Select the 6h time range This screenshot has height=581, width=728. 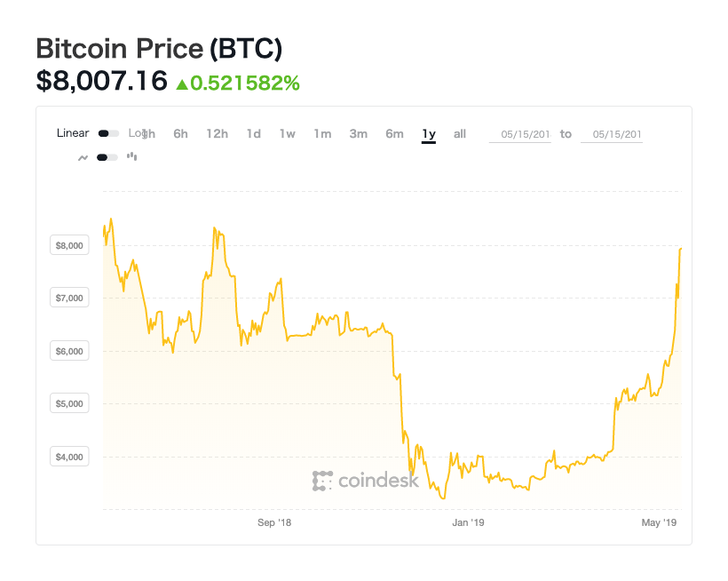point(180,134)
